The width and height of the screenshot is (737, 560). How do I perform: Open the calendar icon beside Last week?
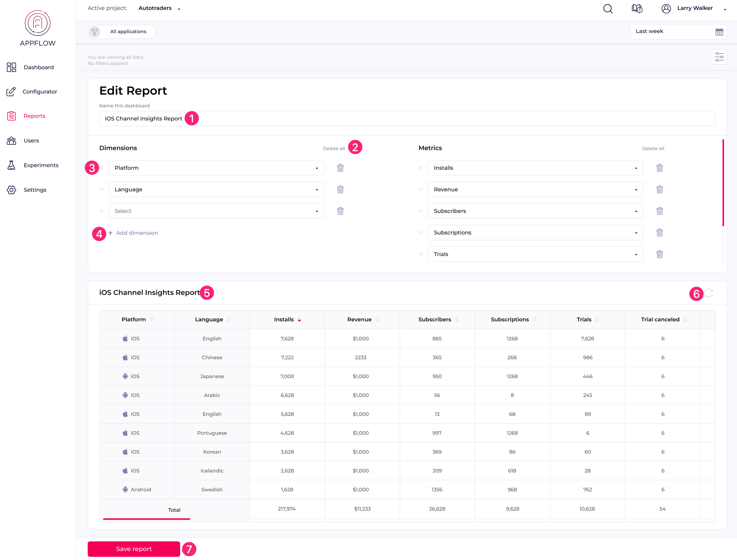(720, 31)
